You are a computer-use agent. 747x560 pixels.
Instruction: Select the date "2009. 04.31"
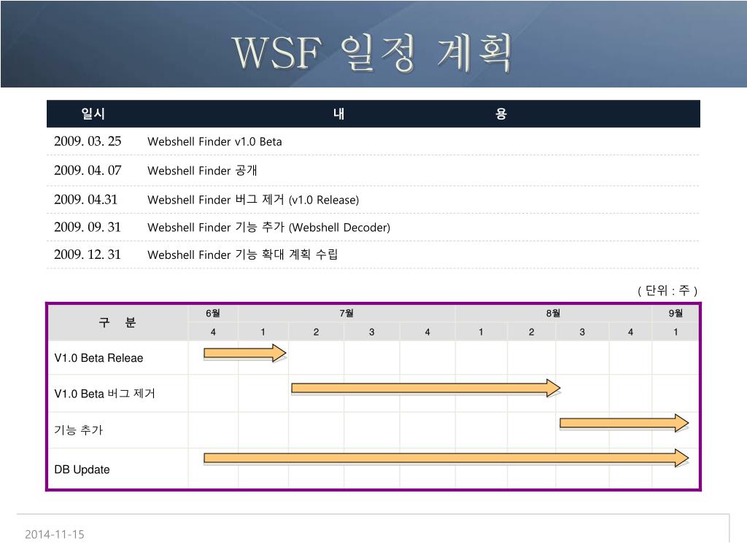86,200
